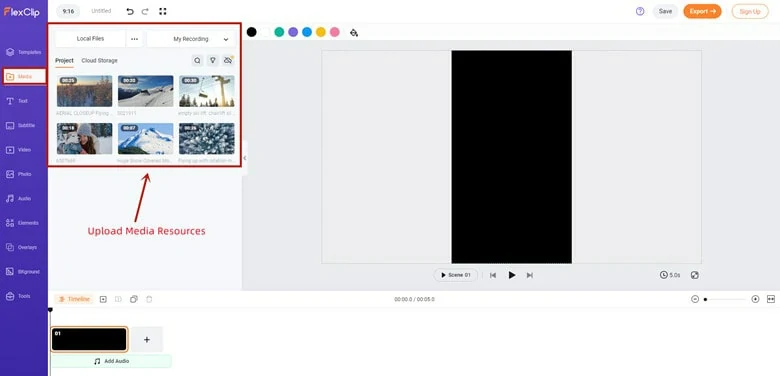Click the undo arrow icon
The image size is (780, 376).
[x=130, y=11]
